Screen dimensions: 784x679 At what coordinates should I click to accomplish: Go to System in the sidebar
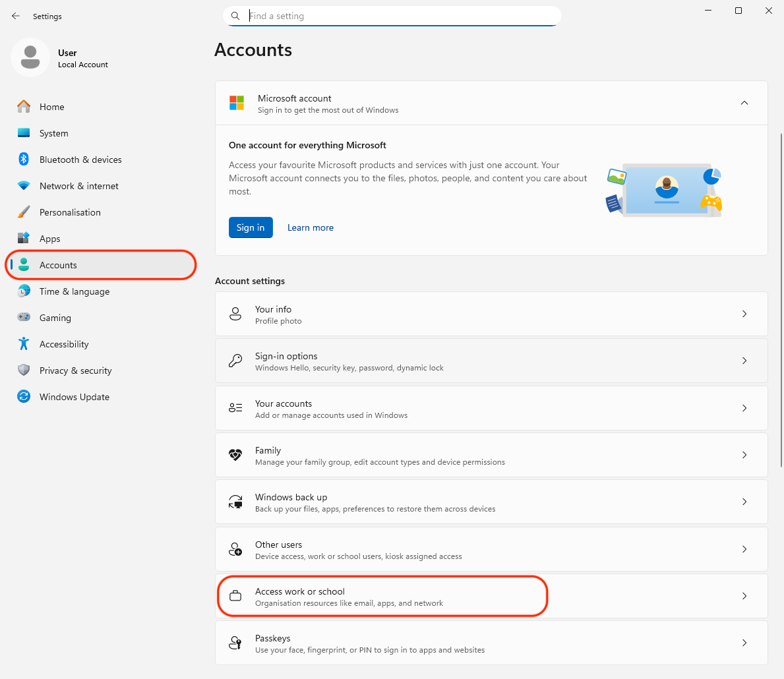53,133
